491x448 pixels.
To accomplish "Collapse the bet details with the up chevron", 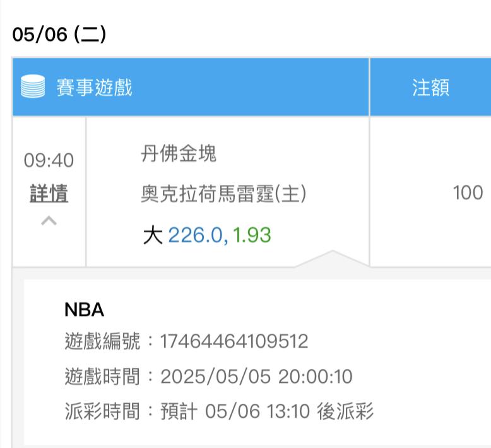I will point(49,221).
